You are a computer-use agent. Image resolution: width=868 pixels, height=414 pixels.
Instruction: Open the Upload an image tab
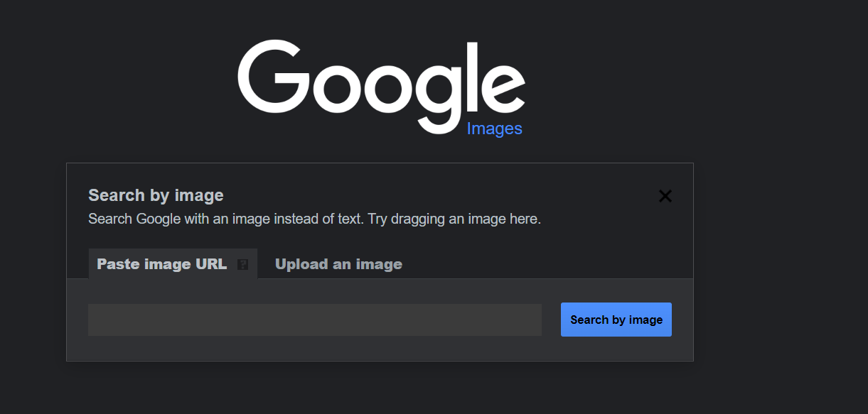pos(338,264)
